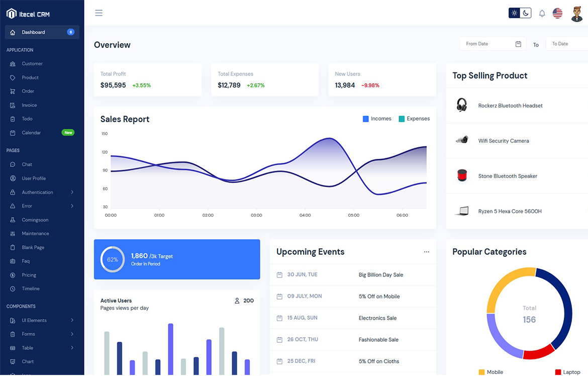Screen dimensions: 588x376
Task: Click the Electronics Sale event text
Action: [x=377, y=318]
